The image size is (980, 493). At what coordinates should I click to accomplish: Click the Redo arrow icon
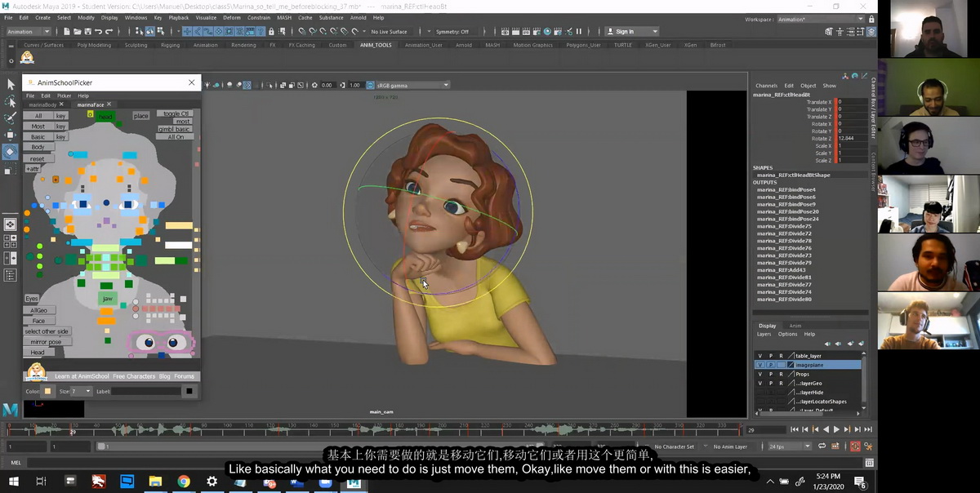(x=109, y=32)
